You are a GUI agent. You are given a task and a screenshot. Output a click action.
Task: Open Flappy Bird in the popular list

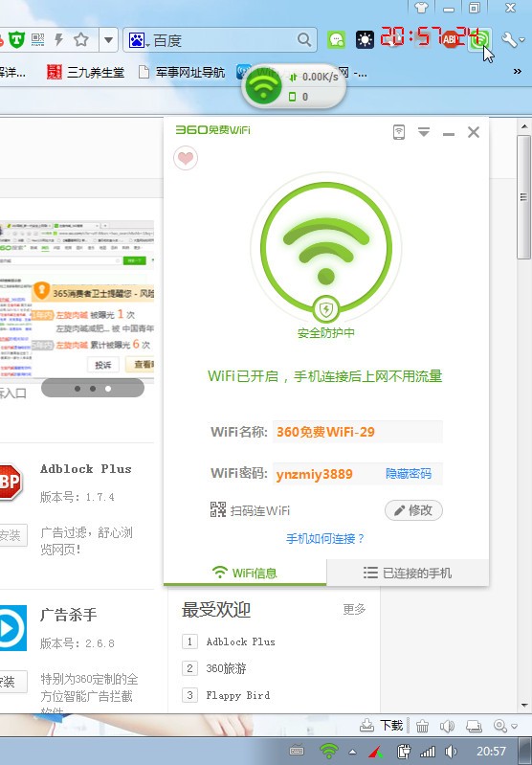tap(238, 695)
